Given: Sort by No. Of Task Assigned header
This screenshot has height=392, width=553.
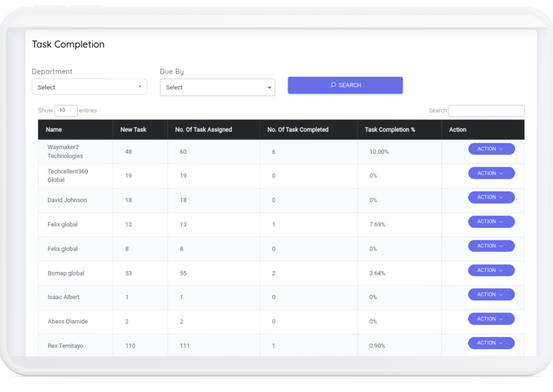Looking at the screenshot, I should pyautogui.click(x=203, y=130).
